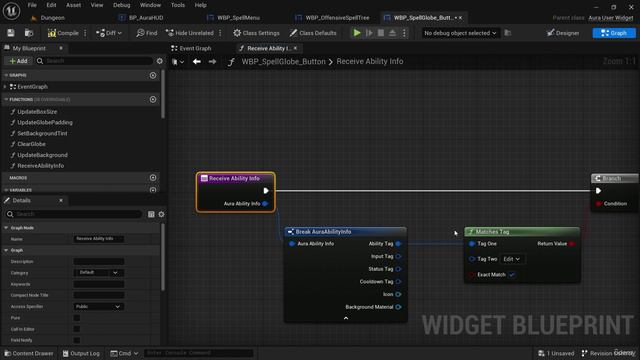Select the UpdateBoxSize function

tap(37, 112)
